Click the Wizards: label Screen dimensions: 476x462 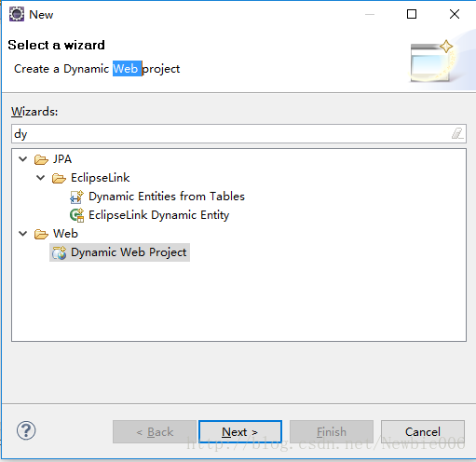pos(34,111)
